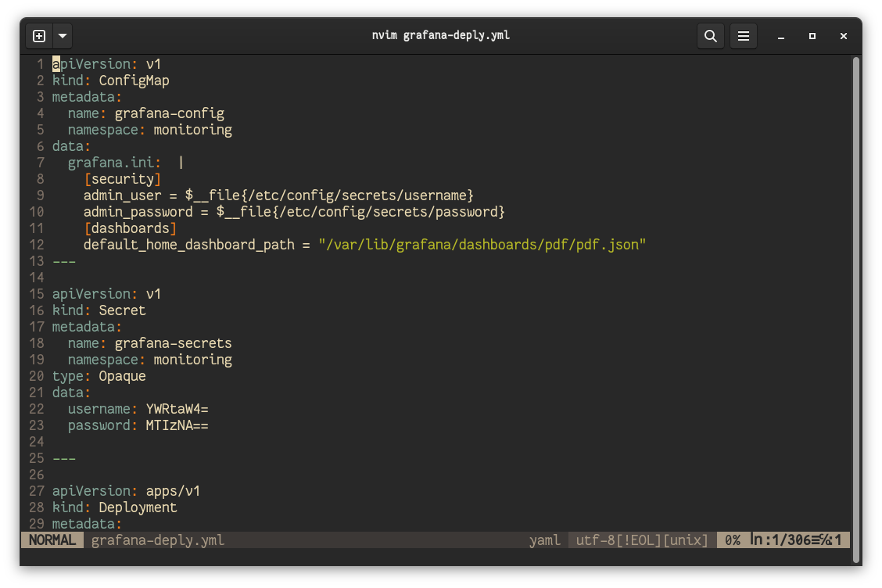Click 'apiVersion: v1' on line 15

(107, 294)
